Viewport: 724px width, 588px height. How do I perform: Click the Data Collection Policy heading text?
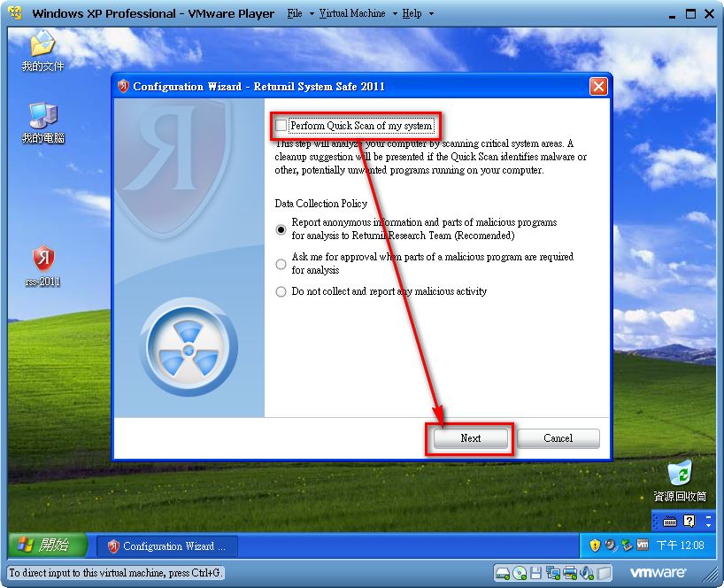pyautogui.click(x=321, y=204)
